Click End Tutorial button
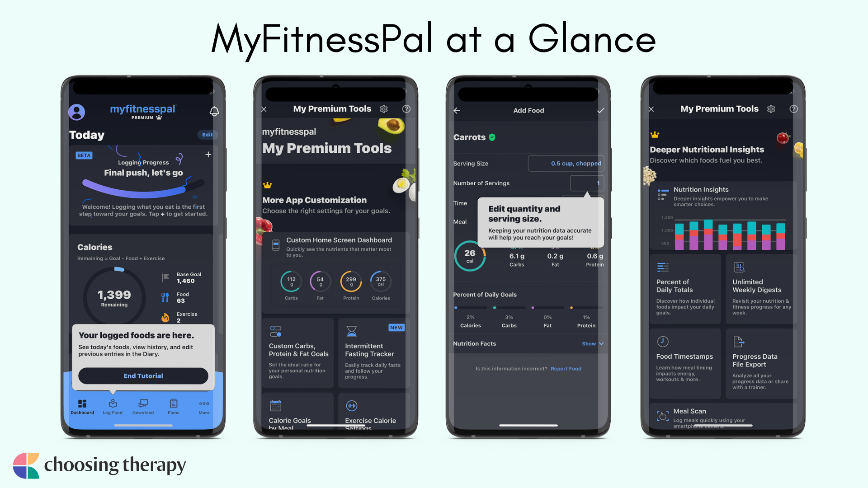 click(143, 376)
